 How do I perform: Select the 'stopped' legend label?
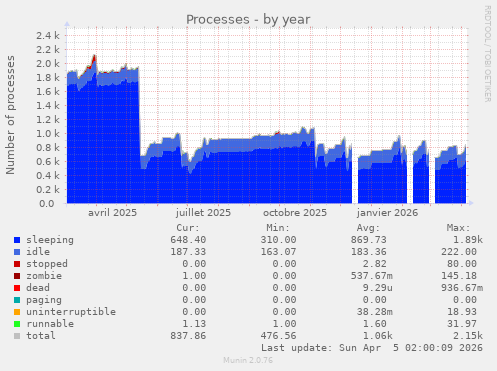click(47, 264)
